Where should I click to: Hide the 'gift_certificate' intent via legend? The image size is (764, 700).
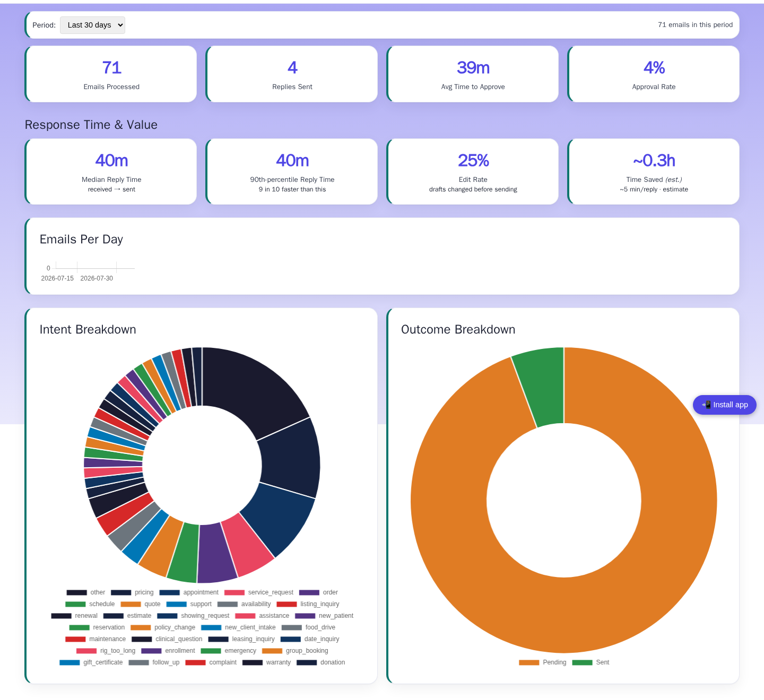[x=91, y=662]
